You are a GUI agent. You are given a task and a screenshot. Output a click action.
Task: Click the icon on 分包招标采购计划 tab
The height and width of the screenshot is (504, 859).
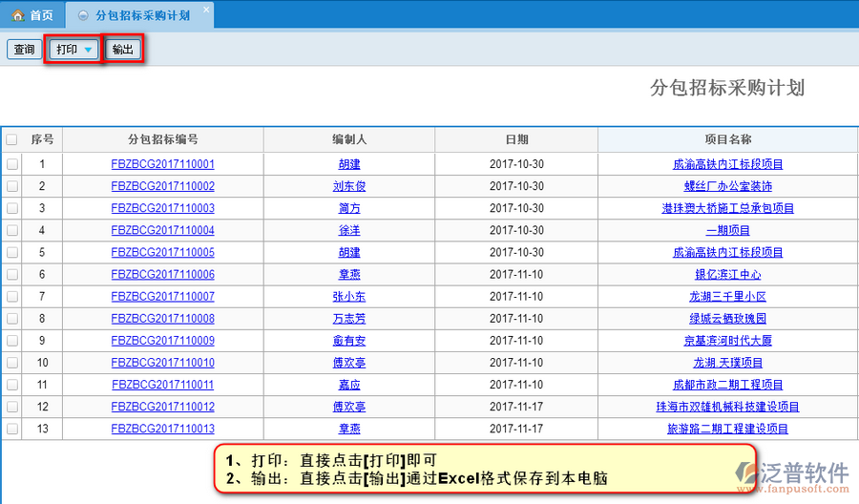[x=84, y=15]
